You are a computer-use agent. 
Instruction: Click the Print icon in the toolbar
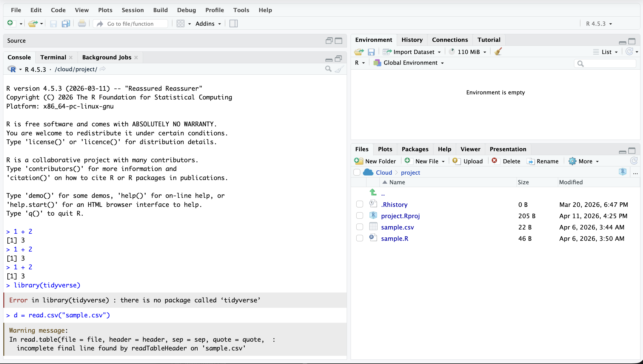point(82,24)
